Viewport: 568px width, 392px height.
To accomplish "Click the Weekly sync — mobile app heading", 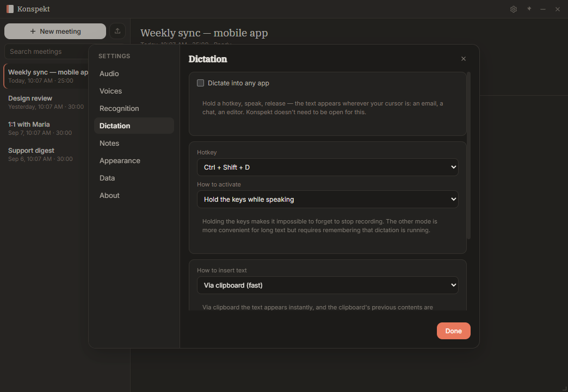I will pos(204,33).
